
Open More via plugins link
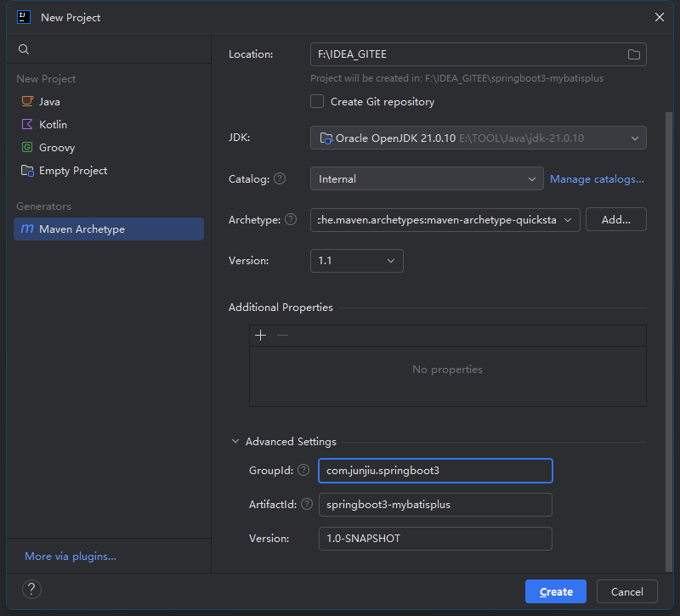pos(71,557)
